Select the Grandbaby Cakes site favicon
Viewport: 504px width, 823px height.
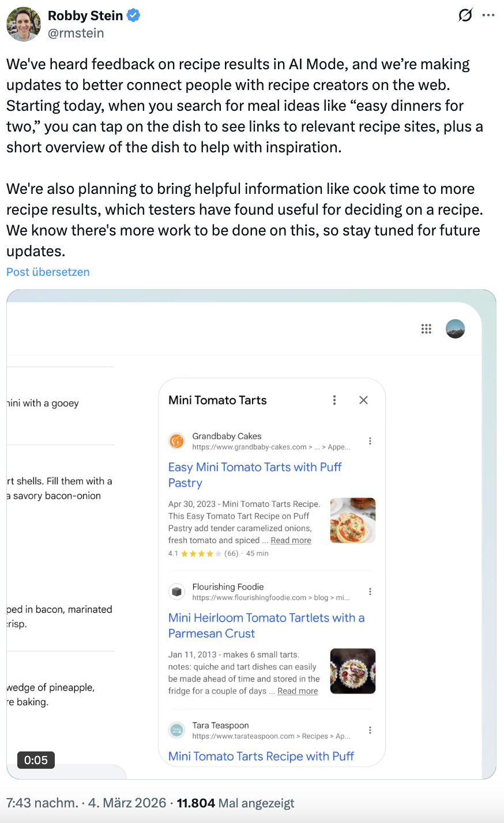point(176,440)
